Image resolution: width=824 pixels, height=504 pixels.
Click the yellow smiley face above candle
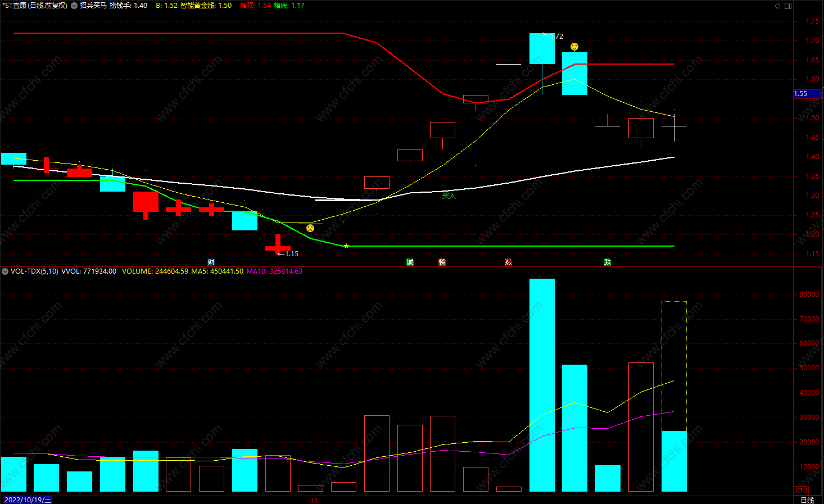(x=574, y=47)
